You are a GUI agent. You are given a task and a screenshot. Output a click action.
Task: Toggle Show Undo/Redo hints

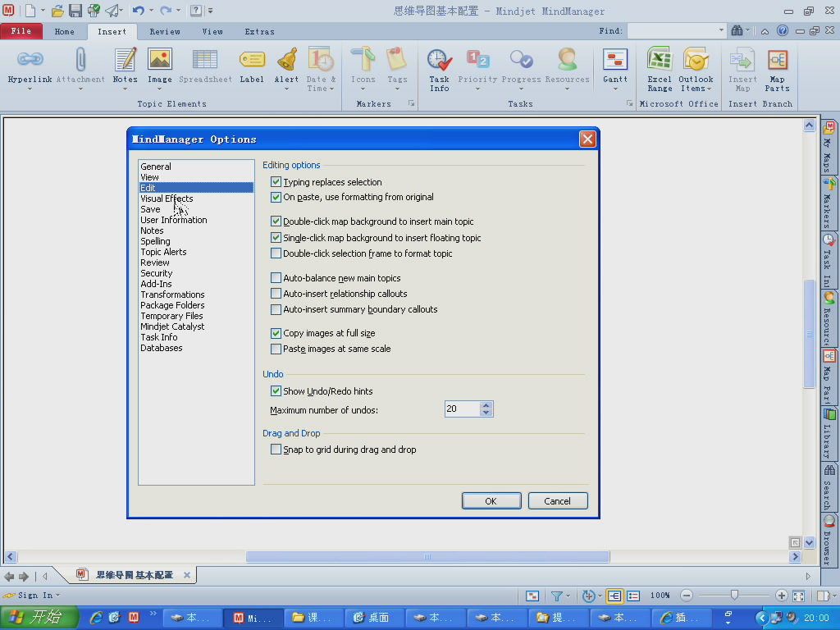(276, 391)
